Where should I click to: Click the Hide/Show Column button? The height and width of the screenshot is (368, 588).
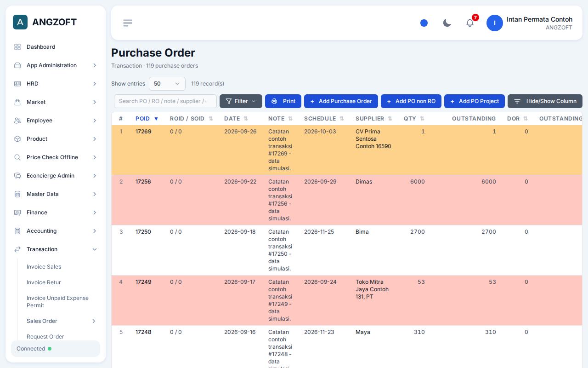pos(545,101)
